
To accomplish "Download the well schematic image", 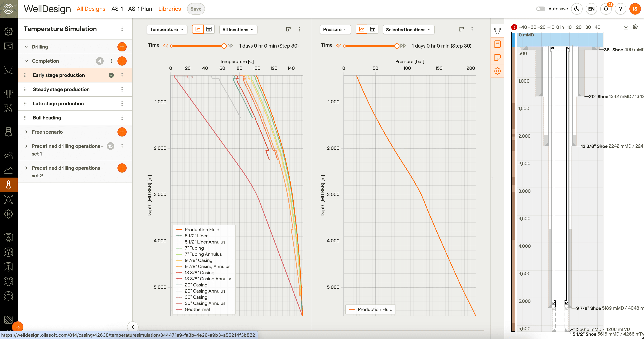I will 626,27.
